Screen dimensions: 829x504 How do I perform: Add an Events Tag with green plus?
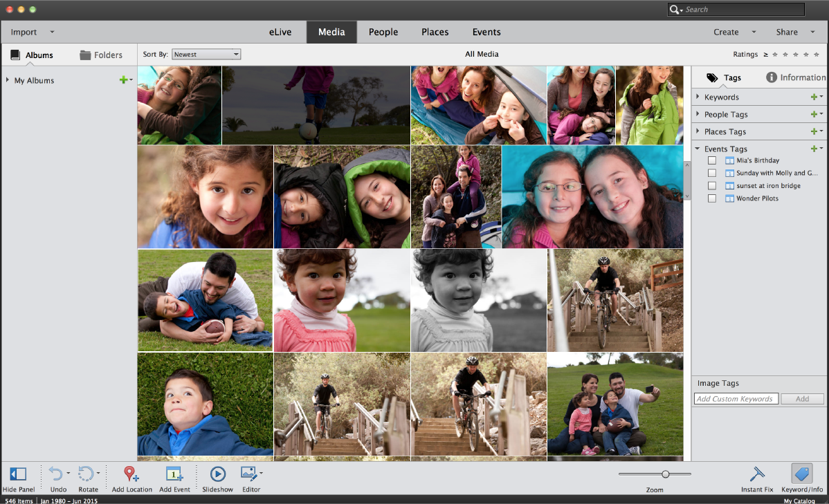[x=814, y=149]
